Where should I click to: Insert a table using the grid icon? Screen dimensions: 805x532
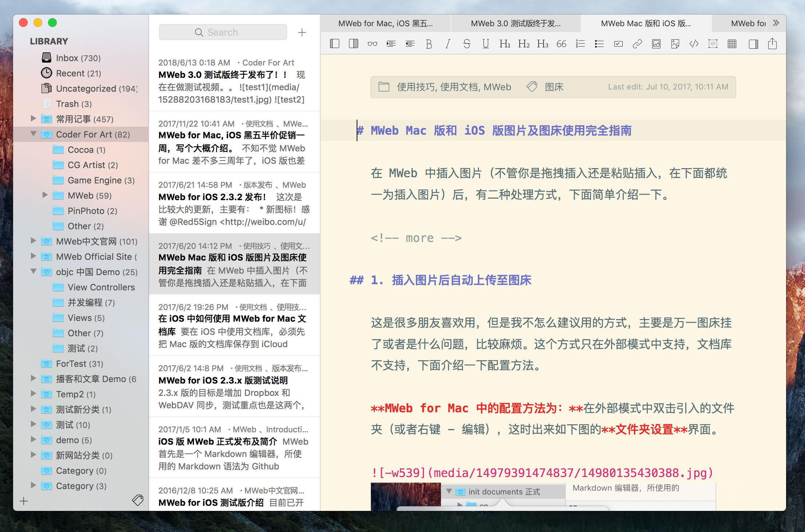(732, 44)
